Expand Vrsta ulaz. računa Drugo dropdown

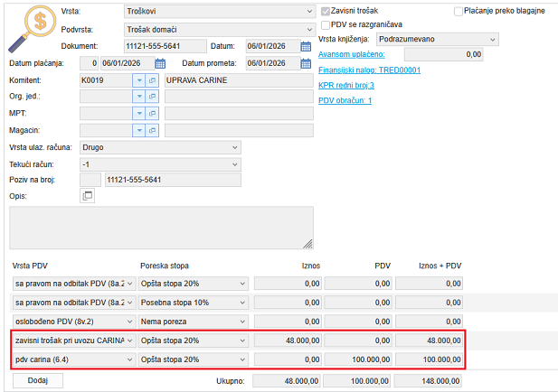point(235,147)
